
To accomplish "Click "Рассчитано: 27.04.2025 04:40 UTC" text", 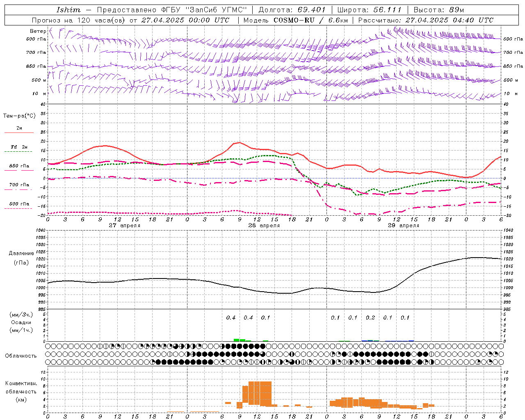I will click(x=426, y=20).
